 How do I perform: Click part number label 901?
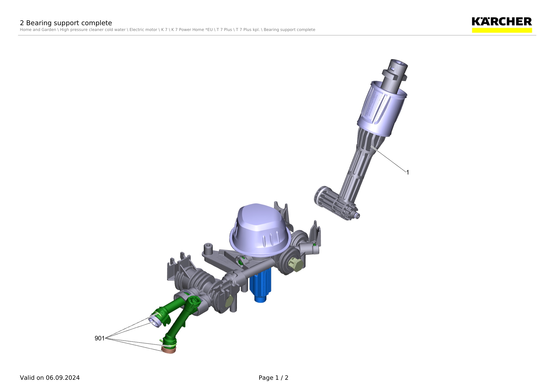click(100, 338)
